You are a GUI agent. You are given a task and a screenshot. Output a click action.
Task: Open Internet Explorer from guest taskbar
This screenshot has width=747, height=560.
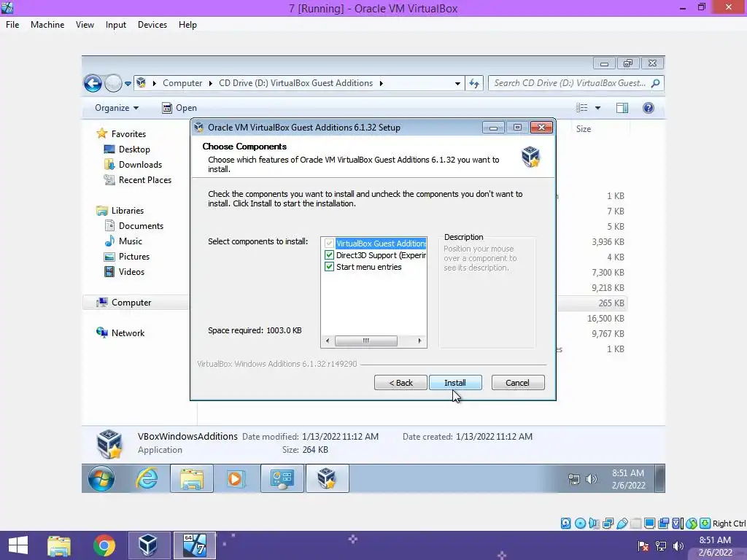click(147, 478)
